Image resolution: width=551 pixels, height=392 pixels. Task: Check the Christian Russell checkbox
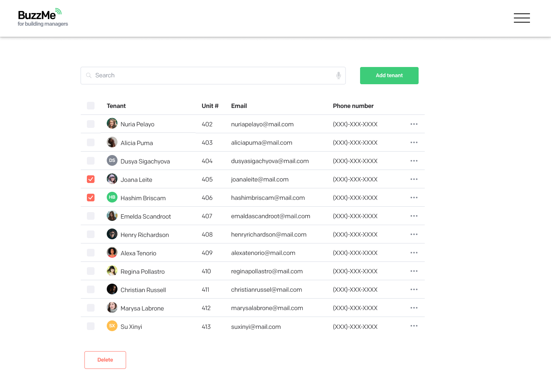click(x=91, y=289)
